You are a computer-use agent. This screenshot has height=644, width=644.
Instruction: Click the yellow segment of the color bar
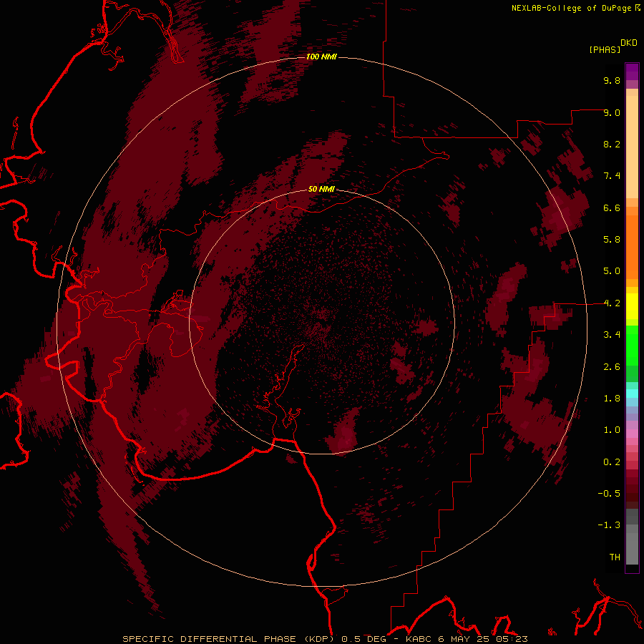point(632,306)
